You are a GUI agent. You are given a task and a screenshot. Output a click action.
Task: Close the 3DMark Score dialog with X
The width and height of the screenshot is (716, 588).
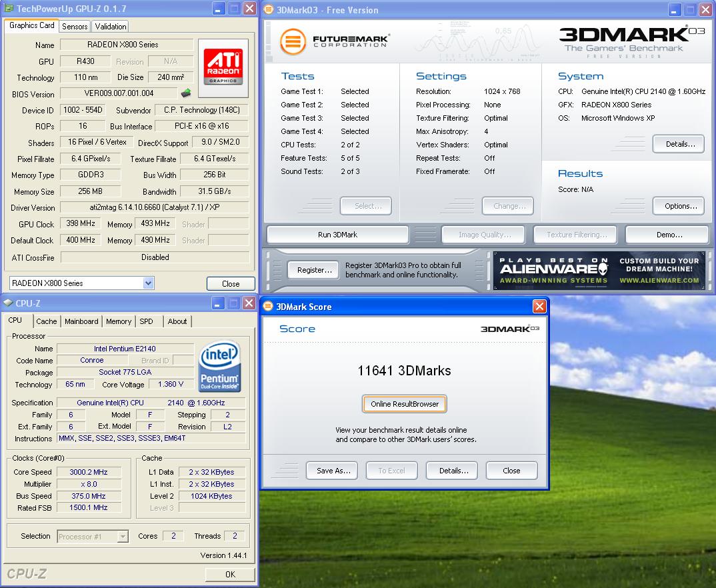(x=539, y=306)
